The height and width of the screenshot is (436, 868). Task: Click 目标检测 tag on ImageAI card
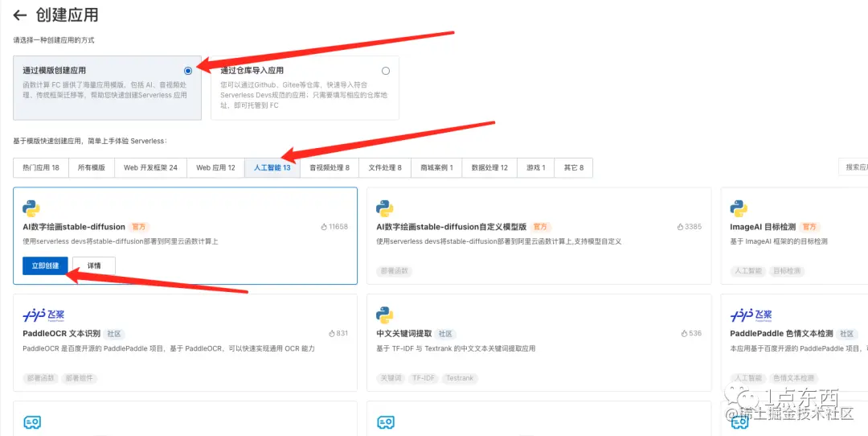tap(787, 271)
